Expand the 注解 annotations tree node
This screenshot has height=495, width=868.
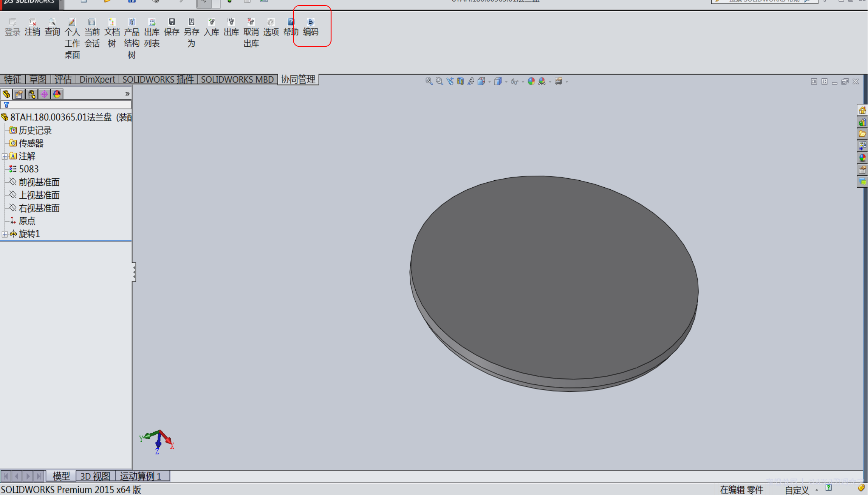[x=5, y=157]
